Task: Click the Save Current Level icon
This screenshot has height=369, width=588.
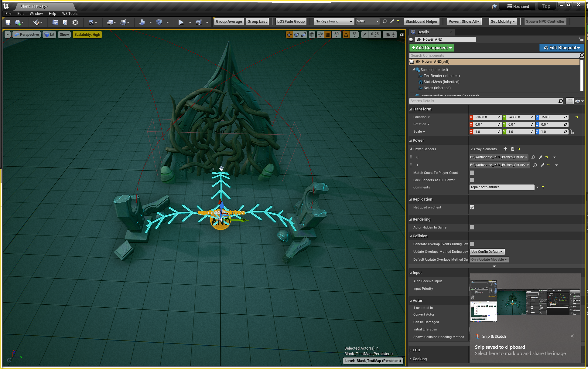Action: (x=8, y=22)
